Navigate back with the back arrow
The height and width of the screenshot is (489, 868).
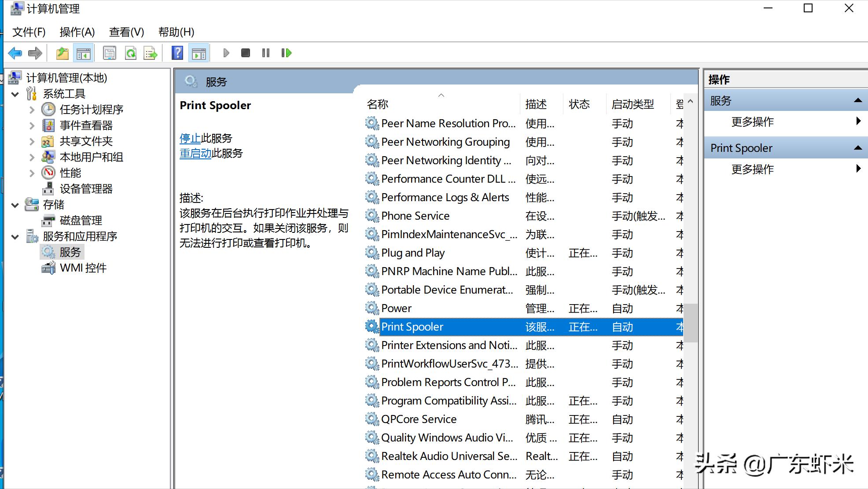(15, 53)
